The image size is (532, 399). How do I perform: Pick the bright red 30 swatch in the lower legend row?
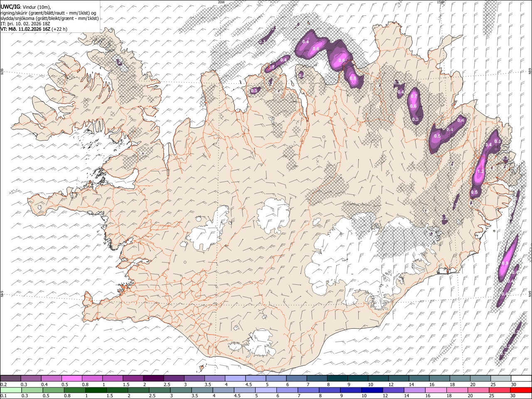coord(521,390)
